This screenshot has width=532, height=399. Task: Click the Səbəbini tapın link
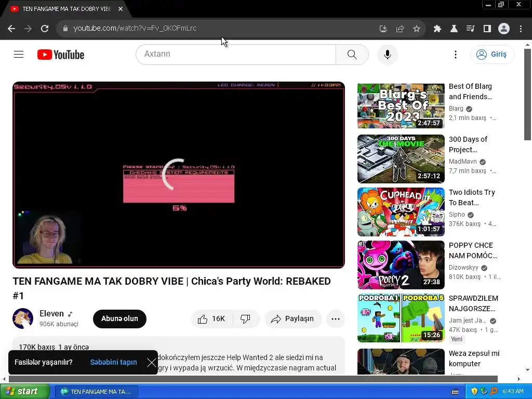(x=113, y=362)
